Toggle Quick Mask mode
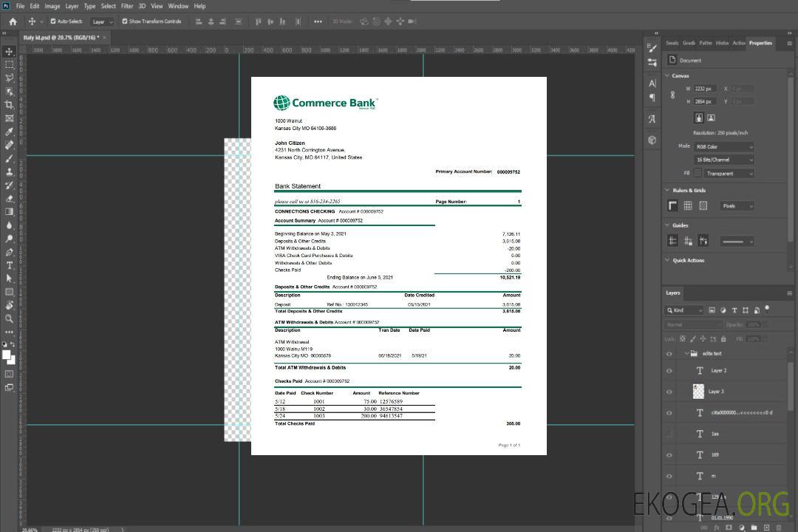798x532 pixels. coord(9,374)
